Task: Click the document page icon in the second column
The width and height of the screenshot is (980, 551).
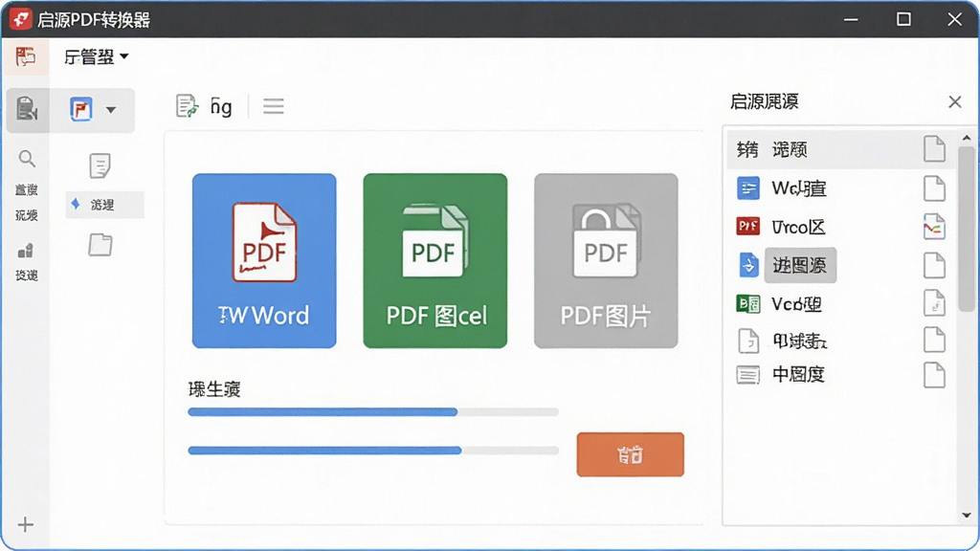Action: tap(100, 165)
